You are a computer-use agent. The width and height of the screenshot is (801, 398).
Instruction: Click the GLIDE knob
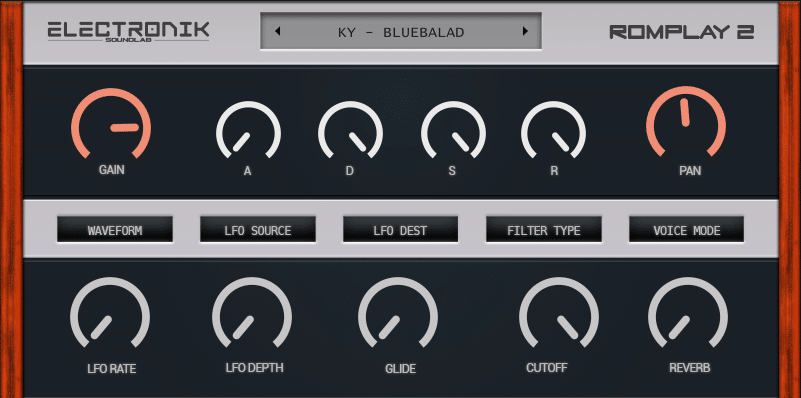(398, 313)
